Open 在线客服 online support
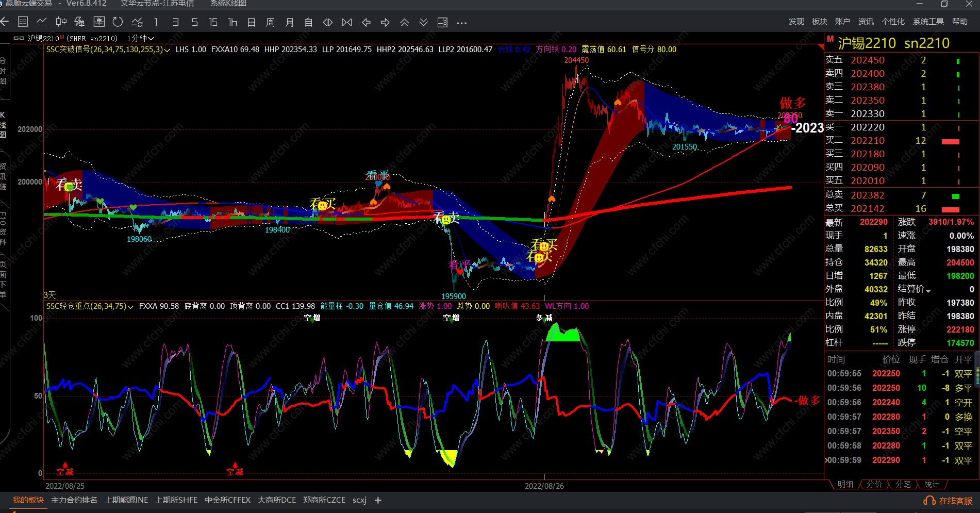Viewport: 980px width, 513px height. 948,501
